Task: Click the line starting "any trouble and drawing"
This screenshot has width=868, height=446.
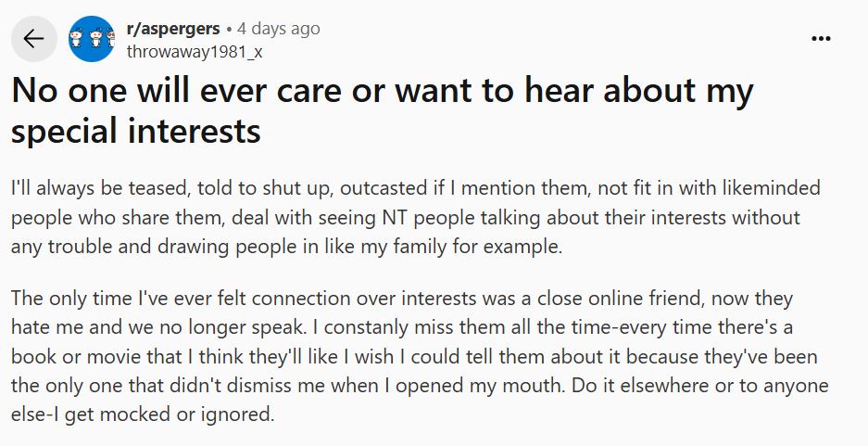Action: [x=287, y=247]
